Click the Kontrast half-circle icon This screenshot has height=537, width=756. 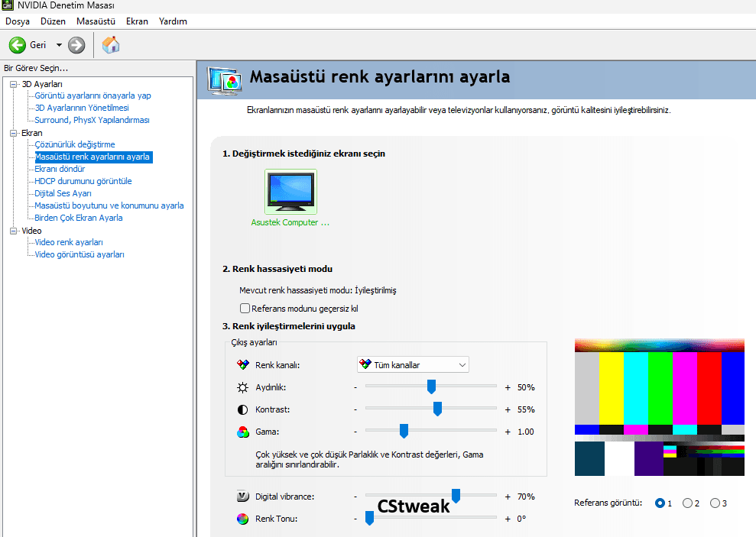(242, 409)
